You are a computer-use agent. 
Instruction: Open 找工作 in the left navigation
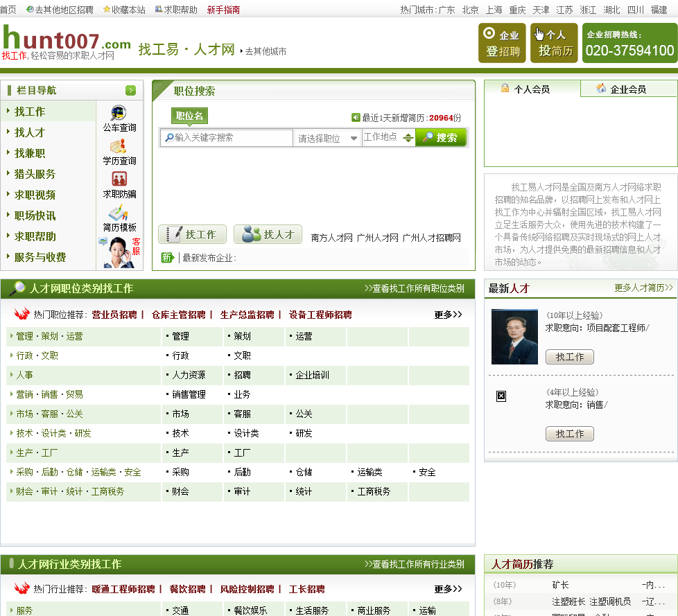tap(30, 112)
